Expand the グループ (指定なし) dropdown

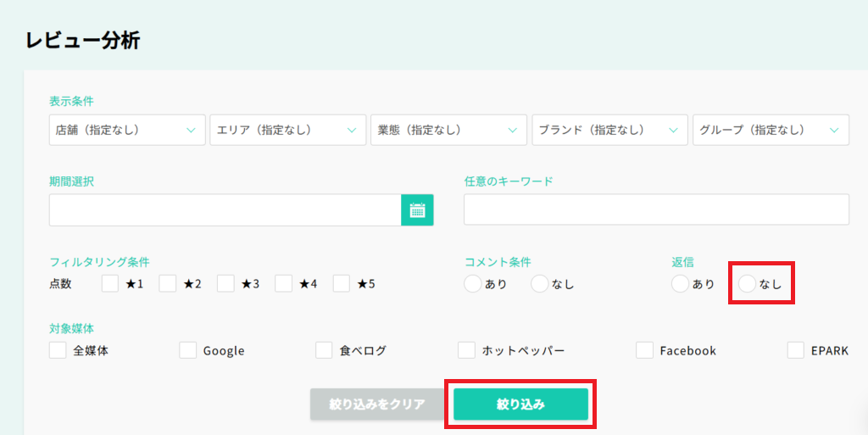click(771, 130)
